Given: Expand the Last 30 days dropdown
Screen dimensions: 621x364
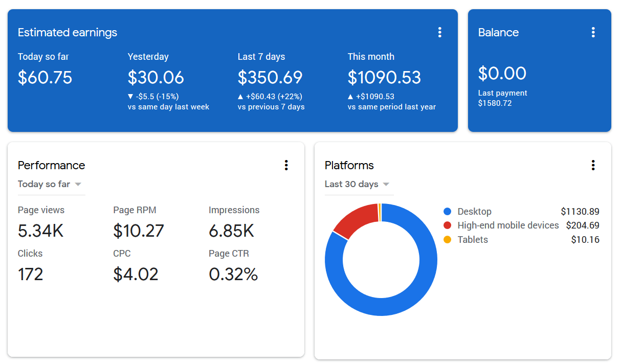Looking at the screenshot, I should point(358,184).
